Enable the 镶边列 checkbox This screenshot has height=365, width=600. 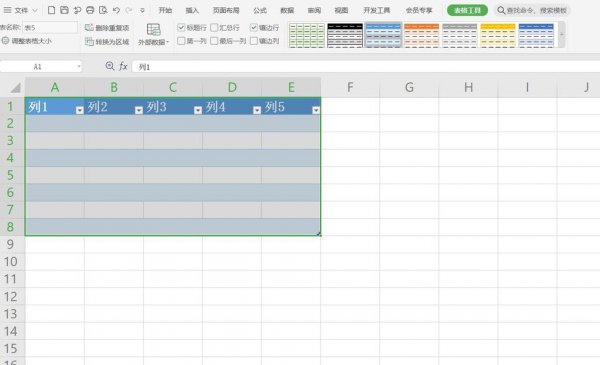click(x=254, y=41)
